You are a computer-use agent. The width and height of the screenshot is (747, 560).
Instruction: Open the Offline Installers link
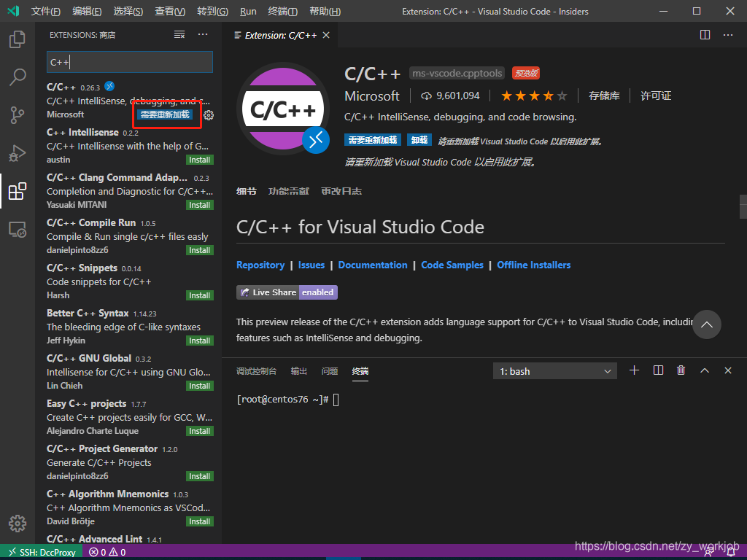533,265
